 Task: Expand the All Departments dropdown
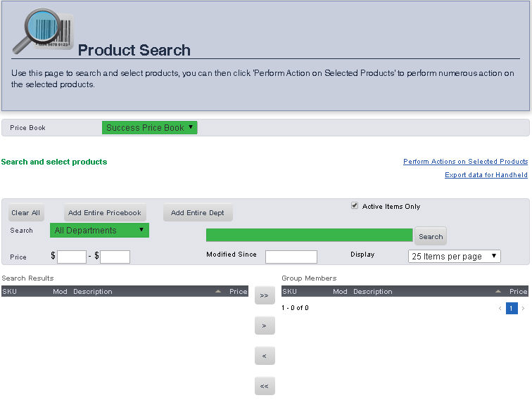(x=99, y=230)
